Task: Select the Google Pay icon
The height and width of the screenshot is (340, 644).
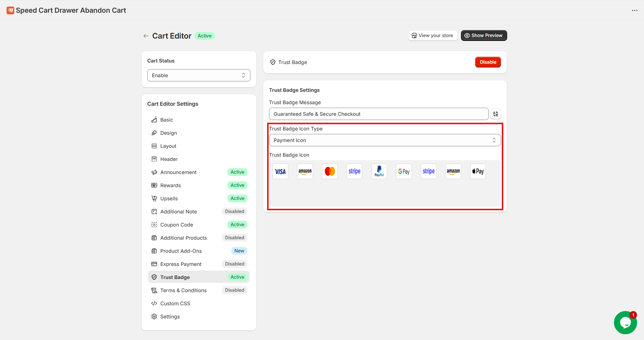Action: pos(404,171)
